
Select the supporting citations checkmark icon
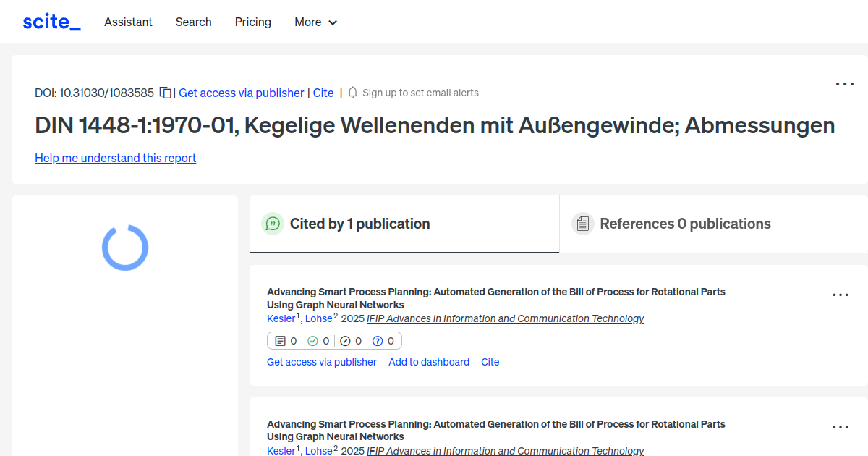pyautogui.click(x=314, y=340)
